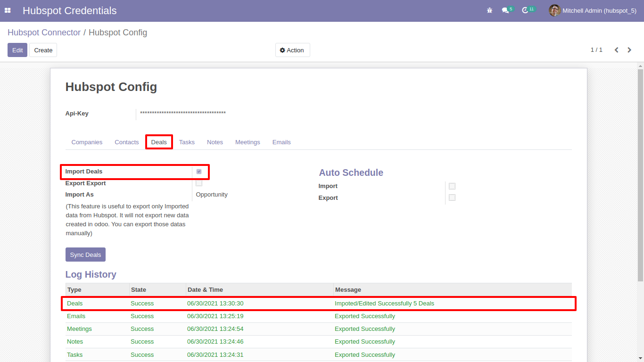Open the Action dropdown
The width and height of the screenshot is (644, 362).
pyautogui.click(x=292, y=50)
